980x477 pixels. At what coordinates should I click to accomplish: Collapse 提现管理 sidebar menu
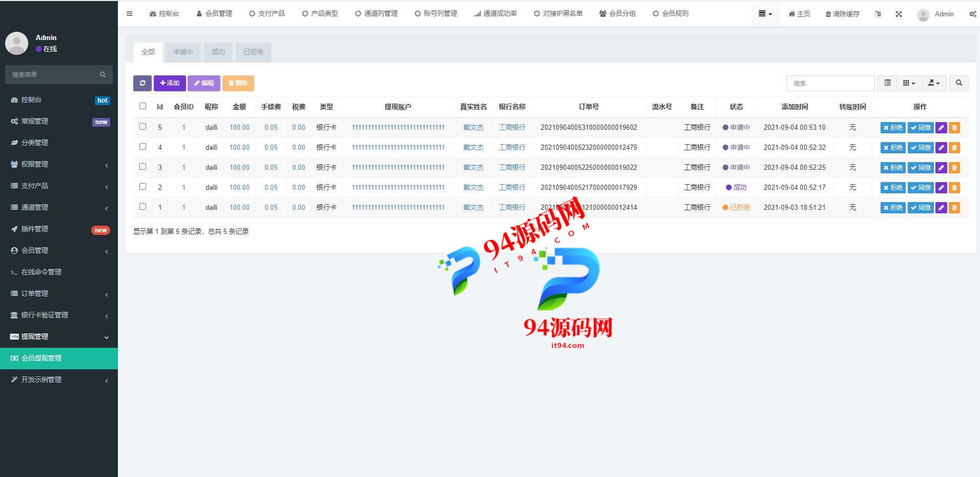(59, 337)
